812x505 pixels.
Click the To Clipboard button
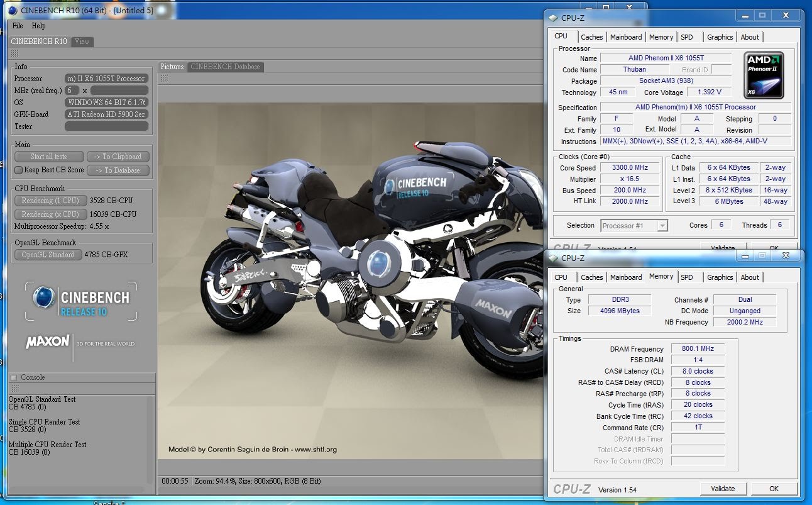pyautogui.click(x=118, y=157)
